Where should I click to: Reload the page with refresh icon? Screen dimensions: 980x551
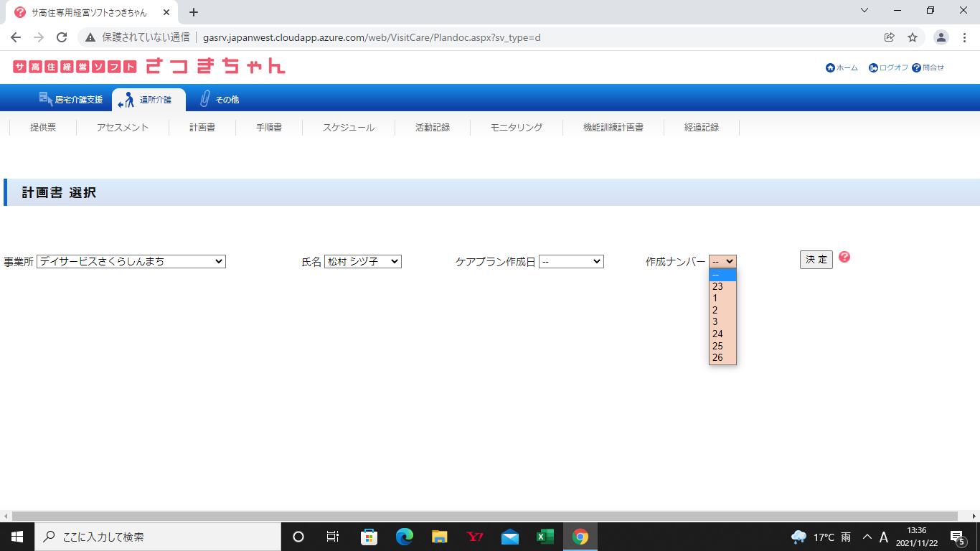pyautogui.click(x=62, y=37)
